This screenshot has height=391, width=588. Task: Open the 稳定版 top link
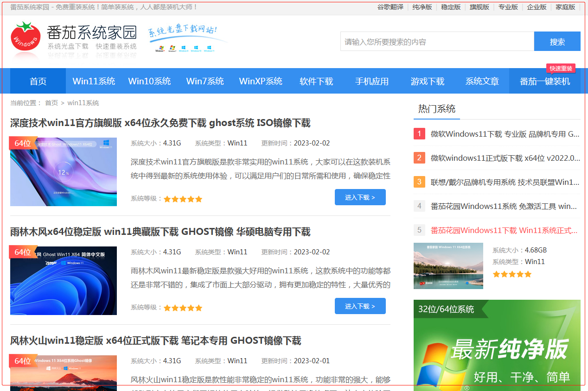tap(451, 7)
